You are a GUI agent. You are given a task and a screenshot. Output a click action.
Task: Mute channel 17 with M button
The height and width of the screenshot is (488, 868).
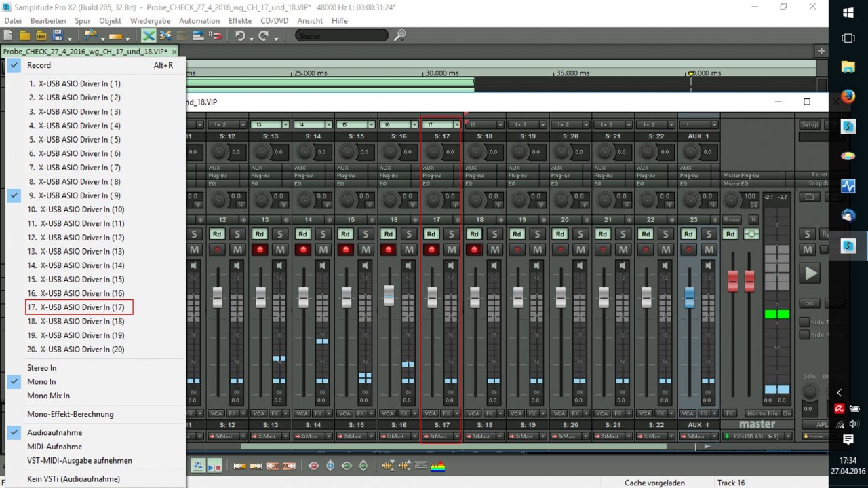tap(452, 250)
